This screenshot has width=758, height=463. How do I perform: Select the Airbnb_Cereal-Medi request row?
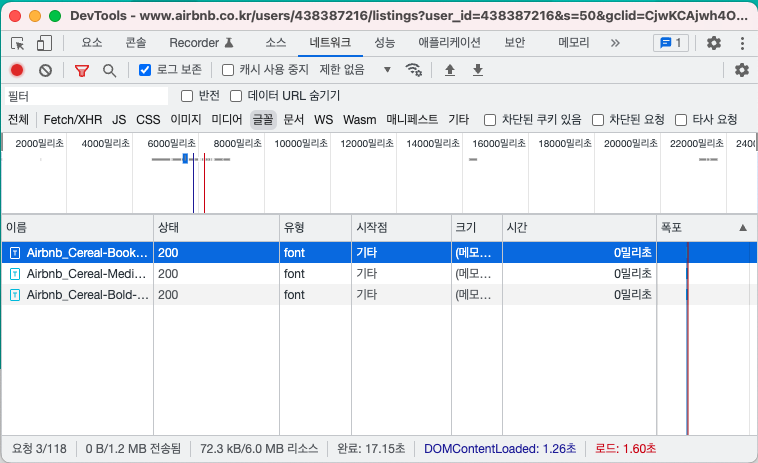pos(379,274)
